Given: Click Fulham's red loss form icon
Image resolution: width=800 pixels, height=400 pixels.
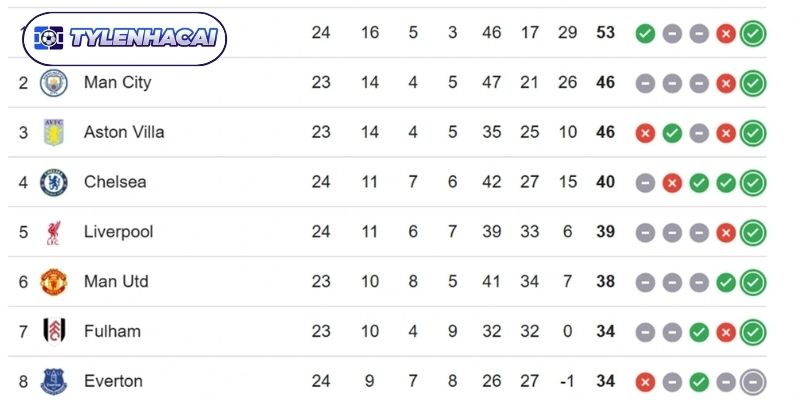Looking at the screenshot, I should pyautogui.click(x=726, y=332).
